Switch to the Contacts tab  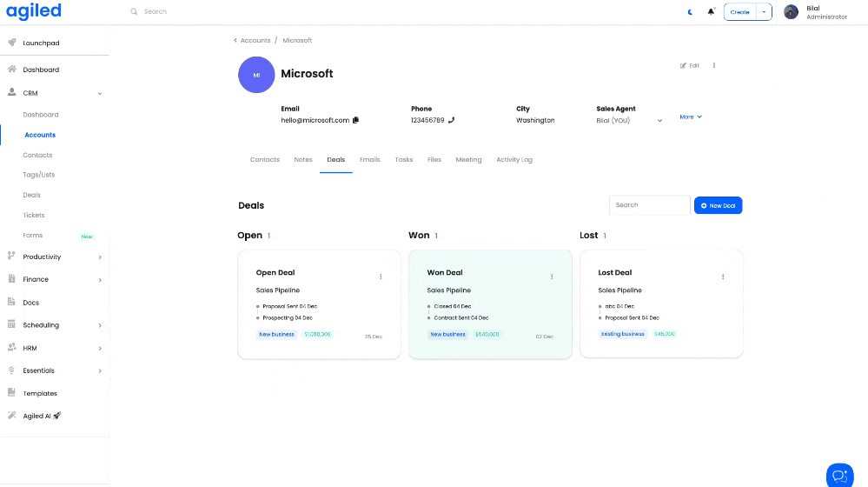tap(265, 159)
